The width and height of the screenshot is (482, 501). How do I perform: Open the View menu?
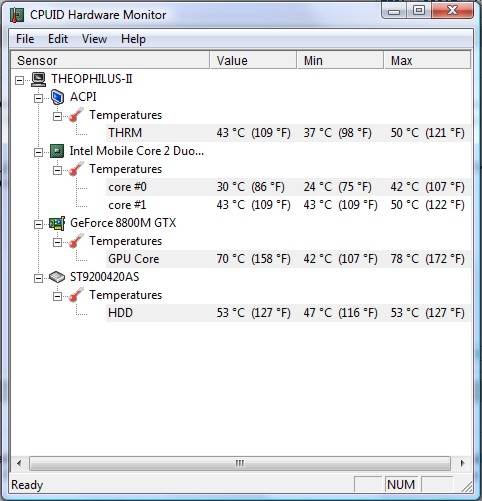pos(94,39)
